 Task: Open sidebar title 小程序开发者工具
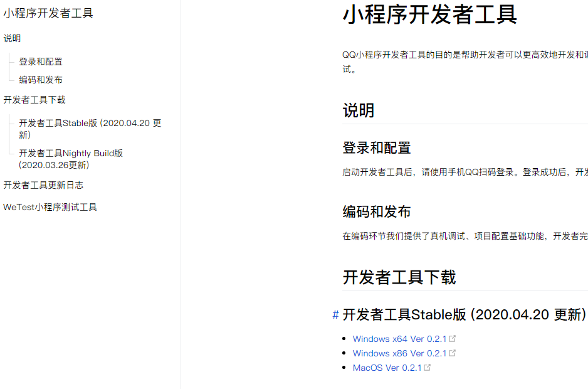(x=48, y=13)
